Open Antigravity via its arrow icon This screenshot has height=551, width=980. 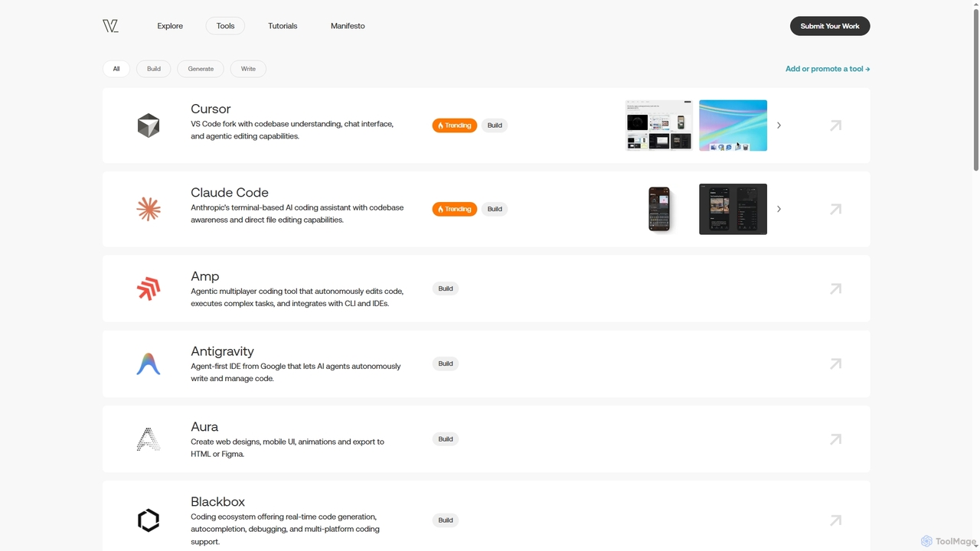point(835,364)
